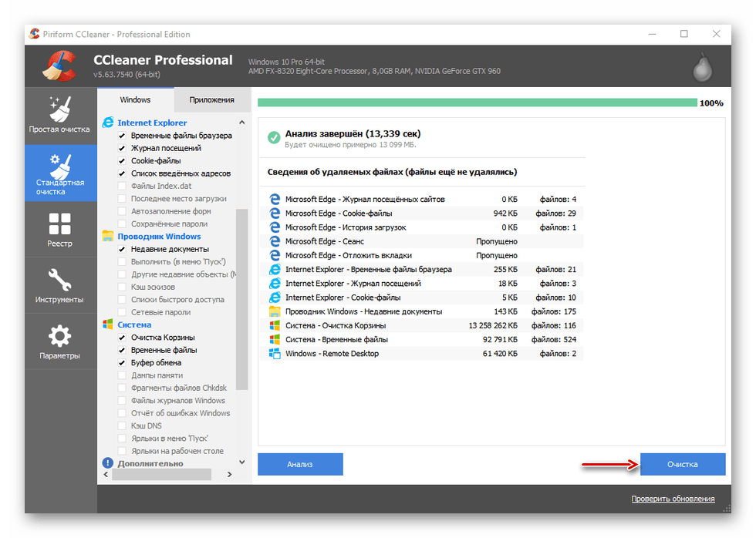The height and width of the screenshot is (538, 756).
Task: Select the Проводник Windows category header
Action: pyautogui.click(x=159, y=237)
